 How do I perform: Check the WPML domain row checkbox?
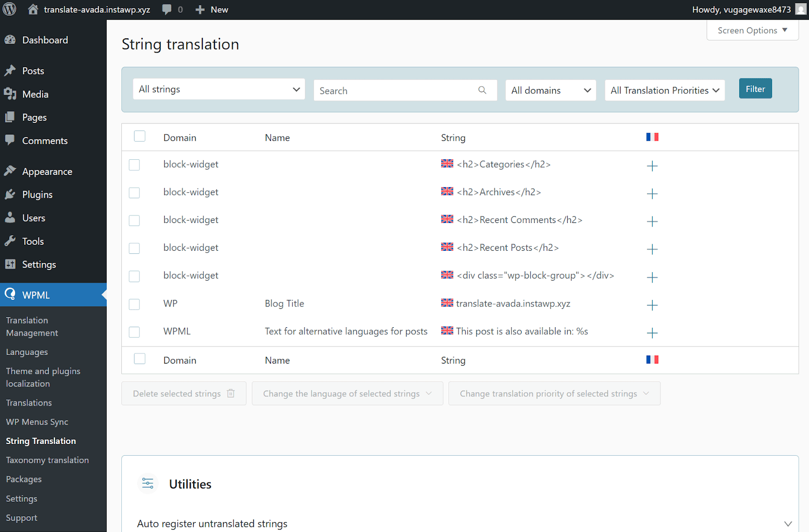(x=134, y=332)
